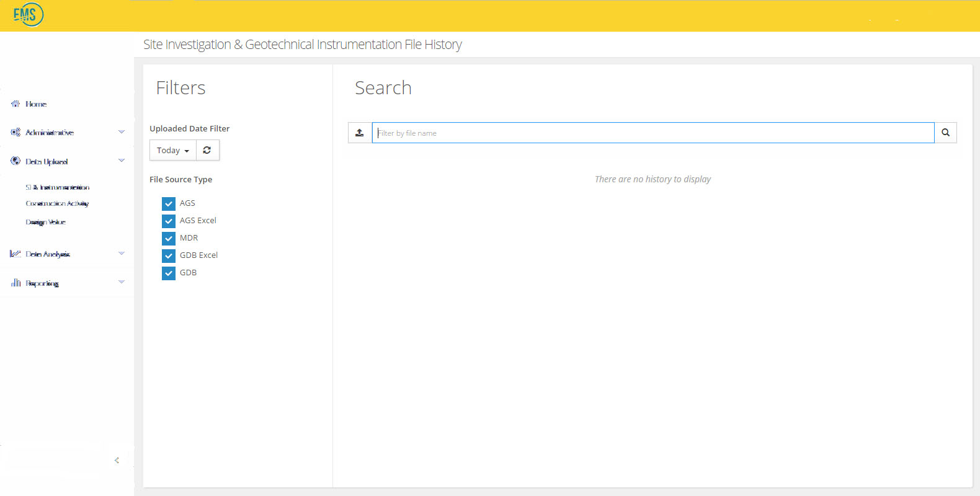Click the GDB Excel label
Image resolution: width=980 pixels, height=496 pixels.
[x=198, y=255]
